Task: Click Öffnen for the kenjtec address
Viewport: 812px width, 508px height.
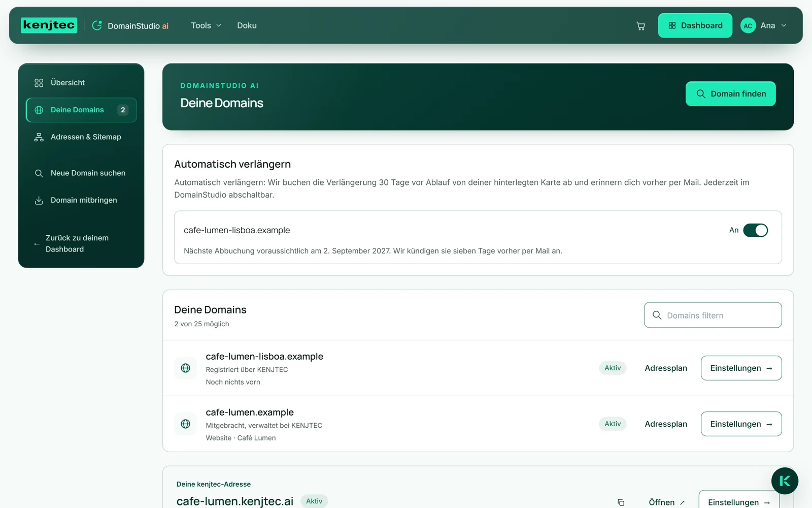Action: point(667,502)
